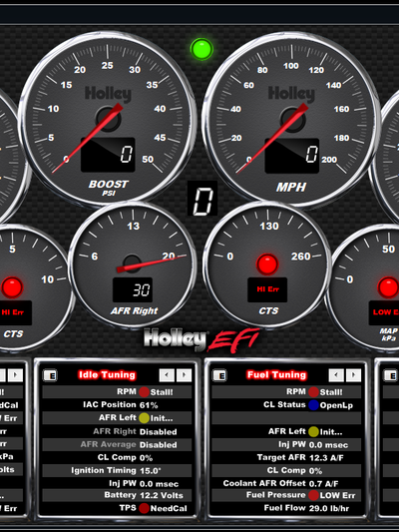This screenshot has height=532, width=399.
Task: Go to next page in Fuel Tuning panel
Action: click(353, 375)
